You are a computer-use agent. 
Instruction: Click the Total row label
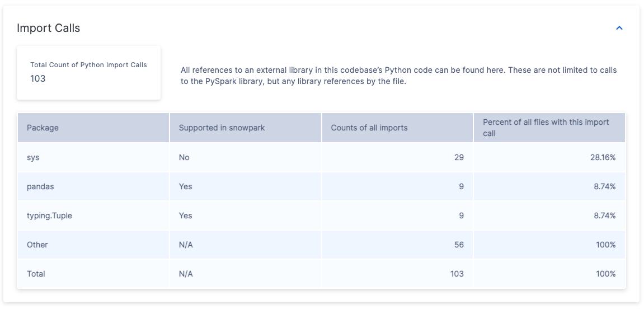pos(36,274)
